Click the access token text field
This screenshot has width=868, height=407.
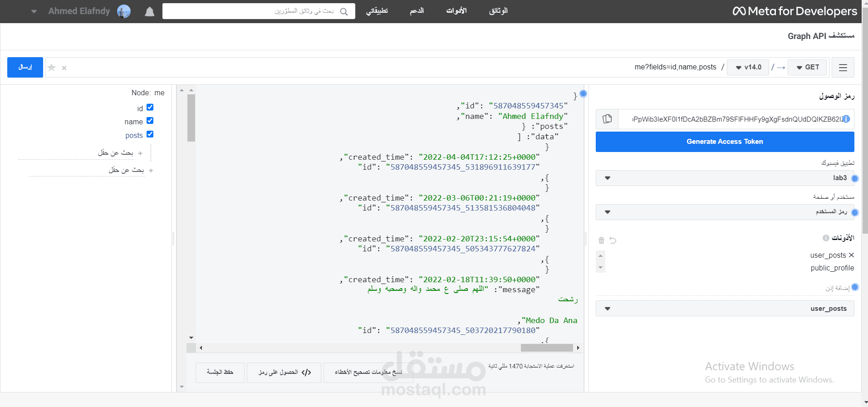tap(736, 119)
